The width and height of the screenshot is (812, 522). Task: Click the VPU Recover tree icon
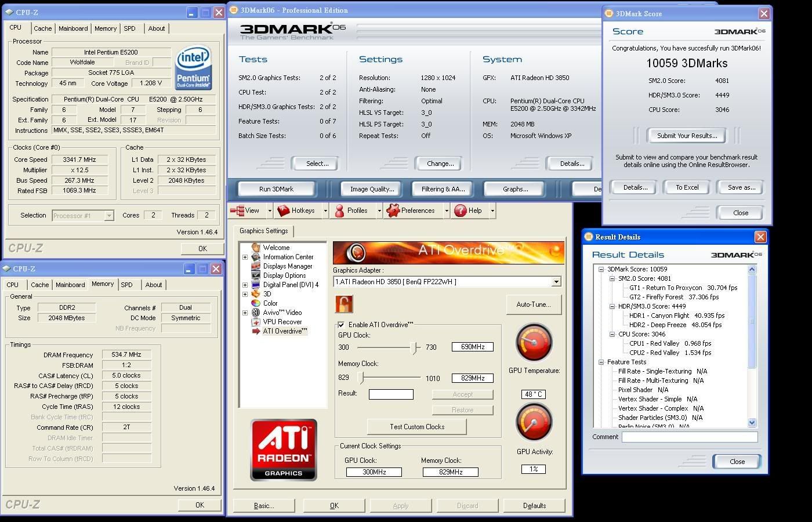[x=255, y=322]
